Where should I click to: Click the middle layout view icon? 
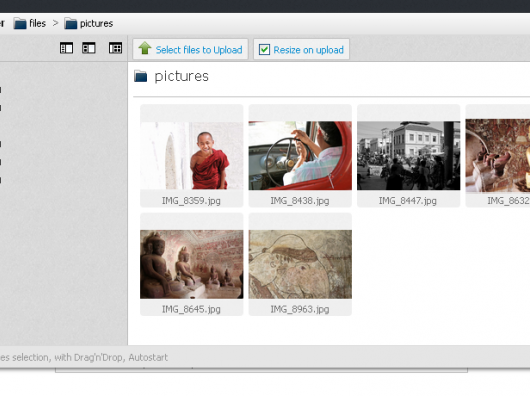(x=89, y=48)
